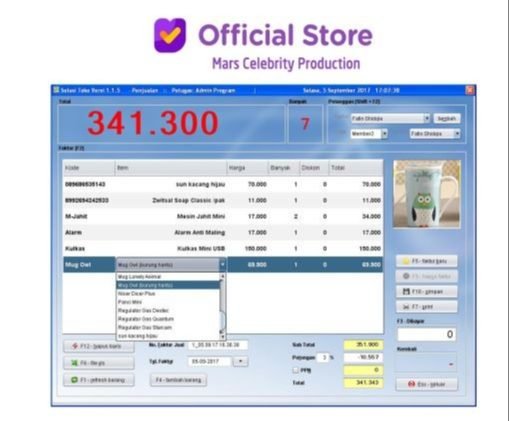Close the sales window with X
The image size is (509, 421).
470,90
